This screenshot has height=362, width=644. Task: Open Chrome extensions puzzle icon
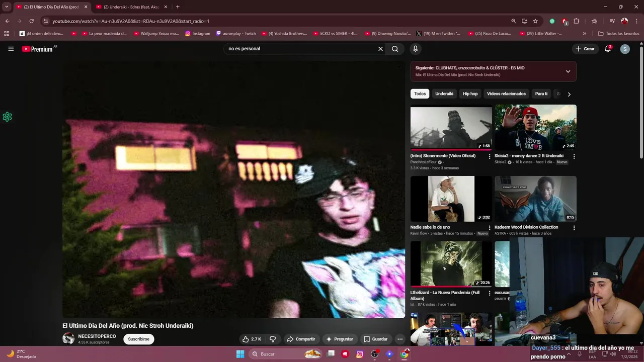[x=577, y=21]
